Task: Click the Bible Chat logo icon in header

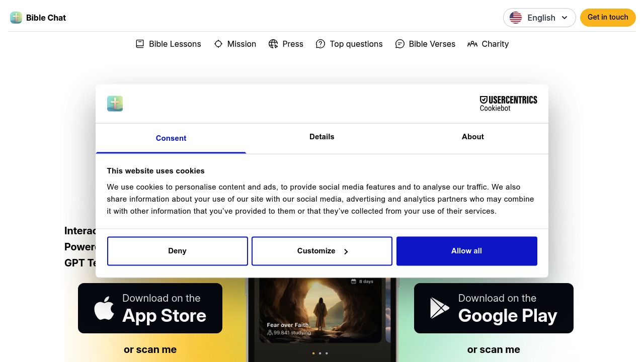Action: click(x=16, y=18)
